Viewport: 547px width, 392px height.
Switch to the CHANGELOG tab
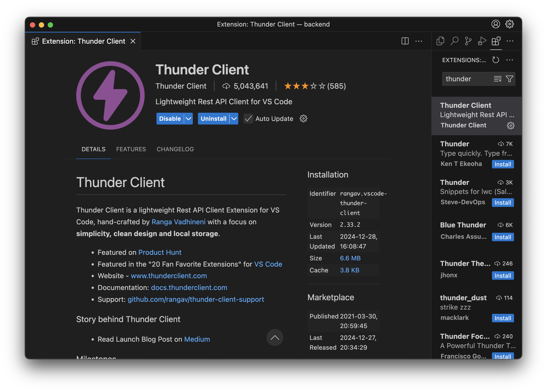point(175,149)
